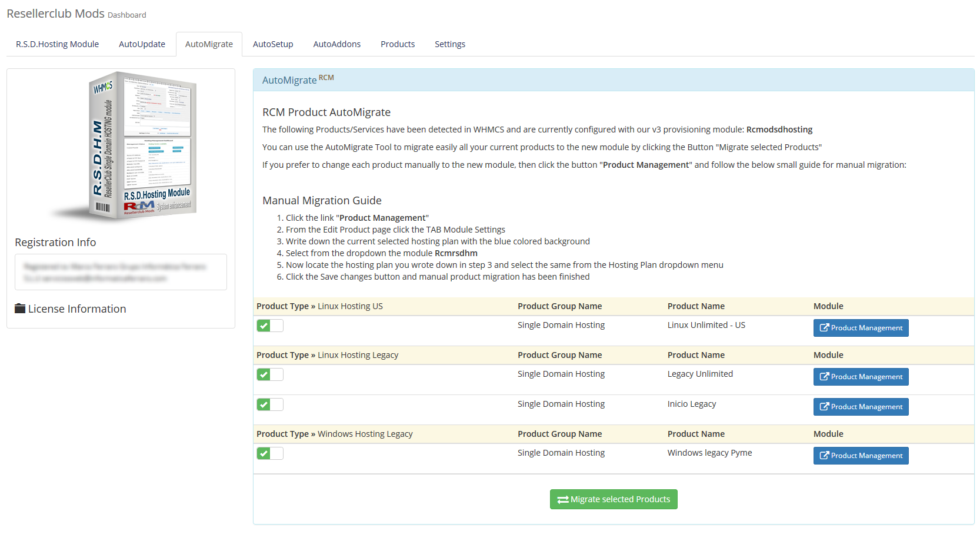Open the R.S.D.Hosting Module tab
The image size is (980, 534).
coord(57,44)
